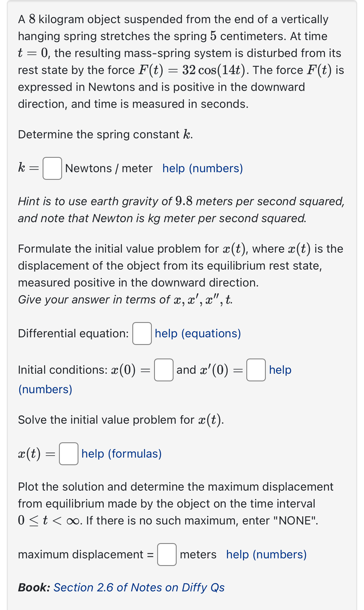
Task: Open "help (numbers)" beside the k field
Action: coord(202,169)
